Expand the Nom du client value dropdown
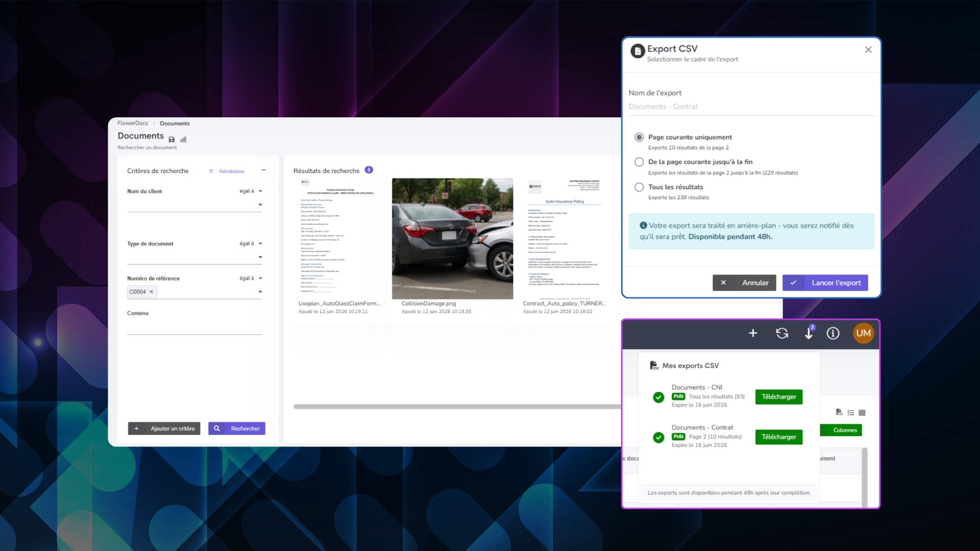The width and height of the screenshot is (980, 551). pyautogui.click(x=260, y=205)
